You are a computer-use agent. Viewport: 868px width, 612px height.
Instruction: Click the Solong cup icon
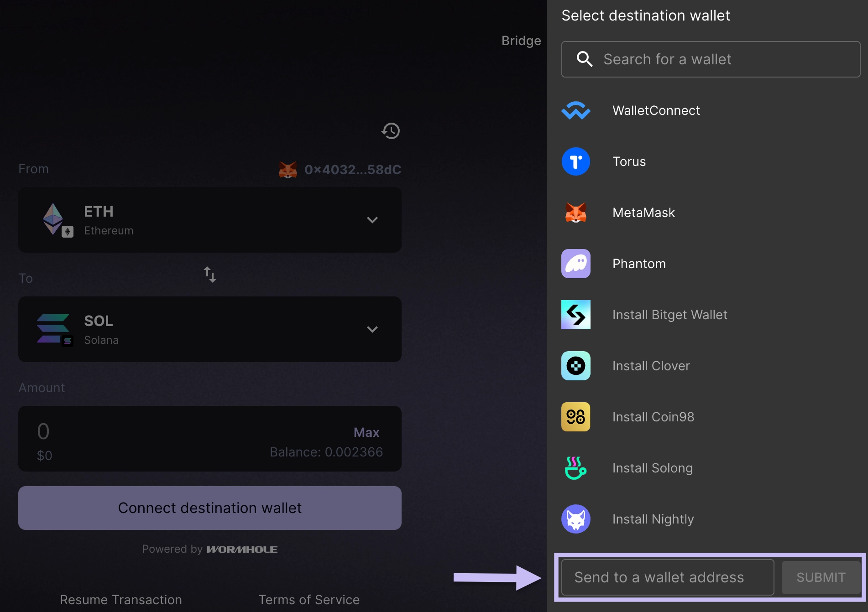click(x=575, y=468)
